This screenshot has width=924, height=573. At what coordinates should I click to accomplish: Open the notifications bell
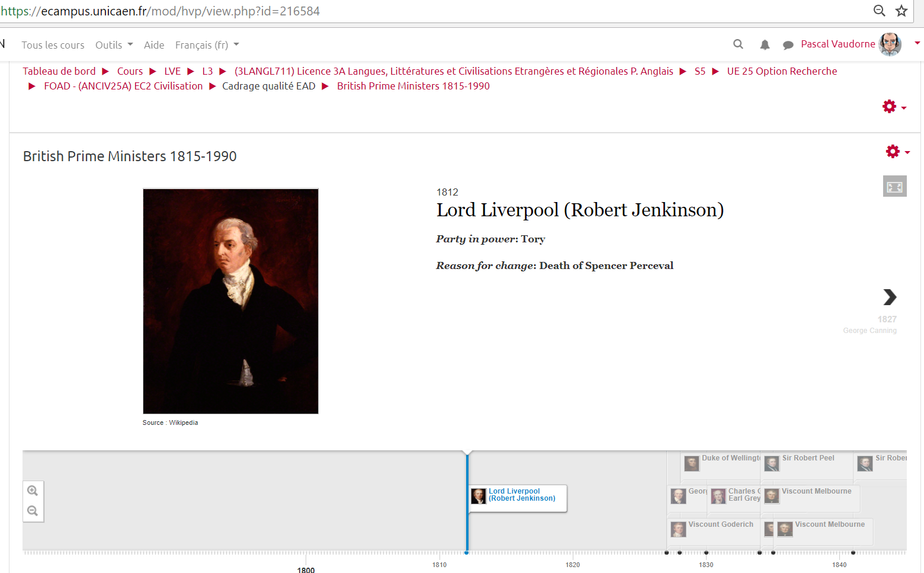tap(765, 44)
